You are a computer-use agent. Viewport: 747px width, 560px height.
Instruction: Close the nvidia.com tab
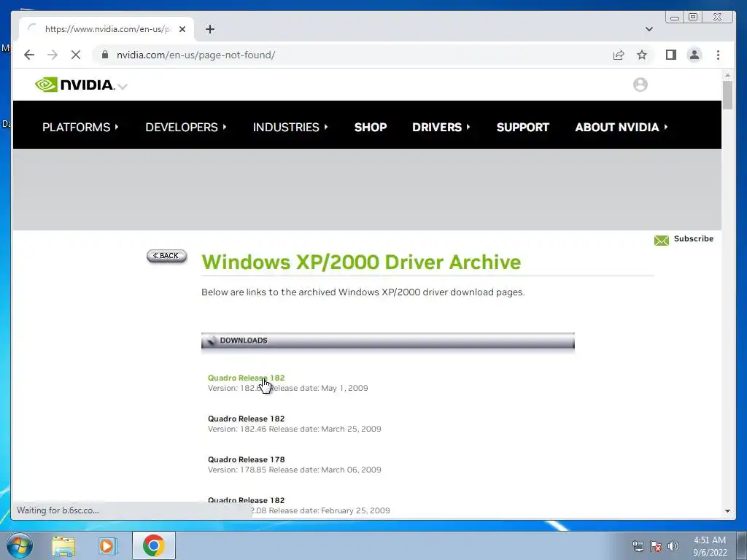tap(182, 29)
